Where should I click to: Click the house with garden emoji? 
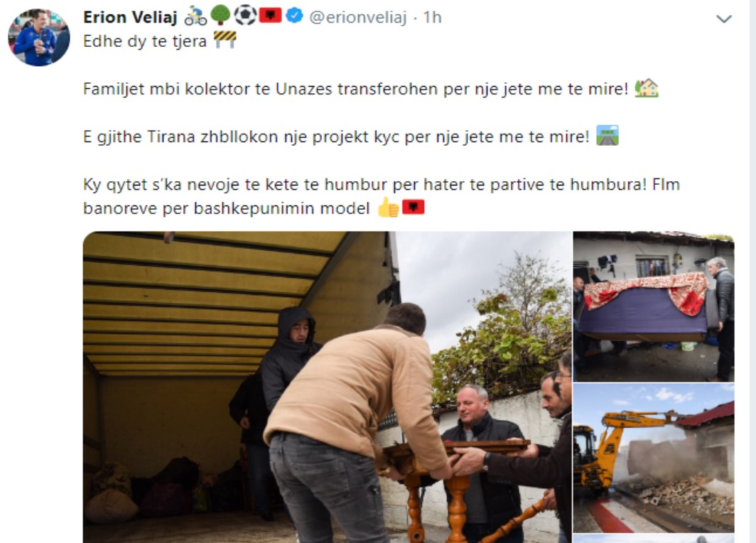[646, 87]
